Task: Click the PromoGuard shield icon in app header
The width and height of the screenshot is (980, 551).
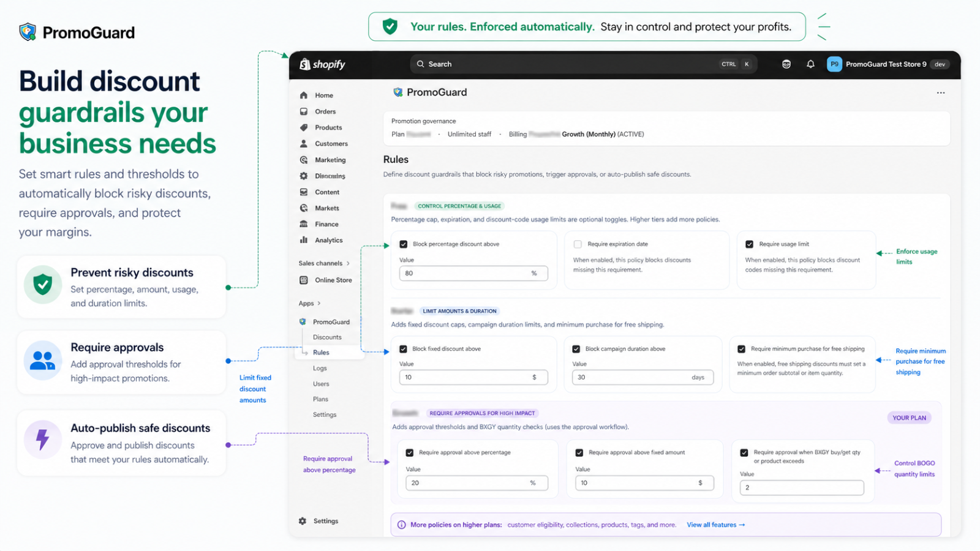Action: (398, 92)
